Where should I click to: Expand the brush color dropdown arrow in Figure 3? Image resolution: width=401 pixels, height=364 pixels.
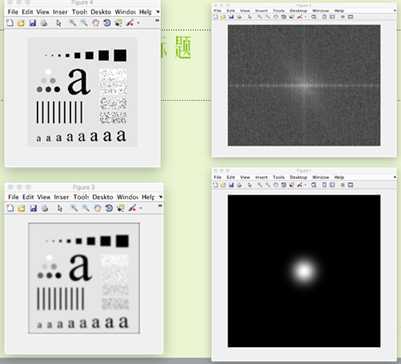pos(140,209)
